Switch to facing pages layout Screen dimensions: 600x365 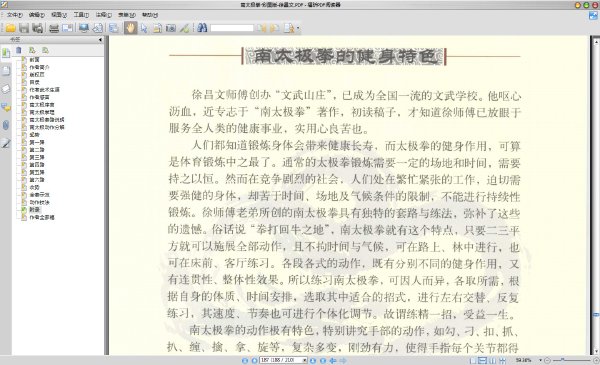pyautogui.click(x=493, y=360)
